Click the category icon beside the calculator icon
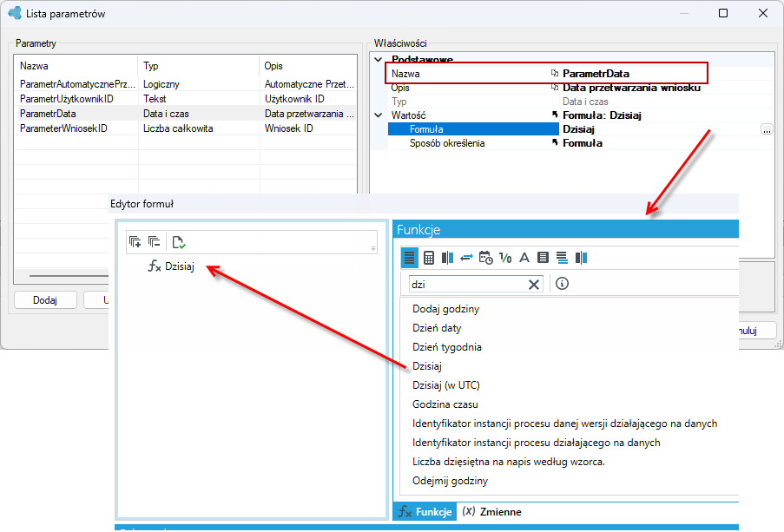This screenshot has height=532, width=784. 447,258
